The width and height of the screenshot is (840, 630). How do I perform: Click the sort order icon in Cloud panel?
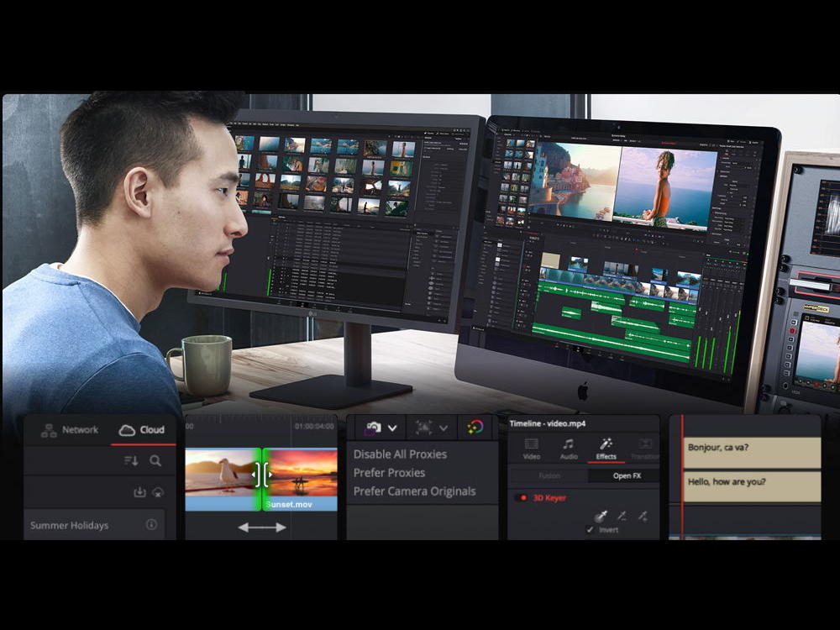click(x=131, y=460)
